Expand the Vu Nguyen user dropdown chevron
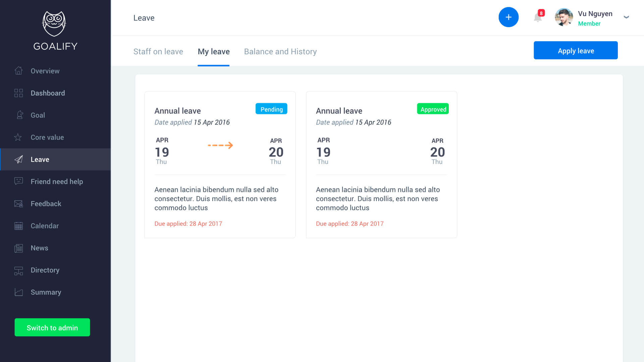This screenshot has width=644, height=362. tap(626, 17)
